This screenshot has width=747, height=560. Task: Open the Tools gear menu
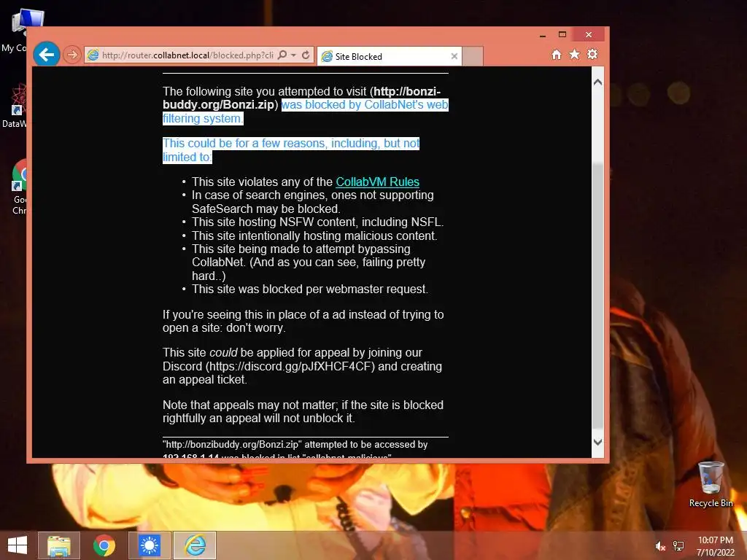pos(592,54)
